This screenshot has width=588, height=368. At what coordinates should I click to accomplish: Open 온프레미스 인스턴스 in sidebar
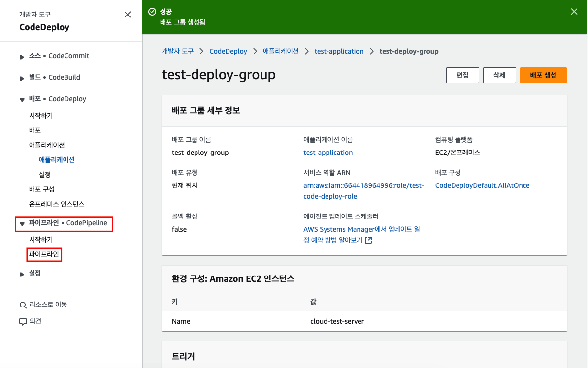(57, 204)
